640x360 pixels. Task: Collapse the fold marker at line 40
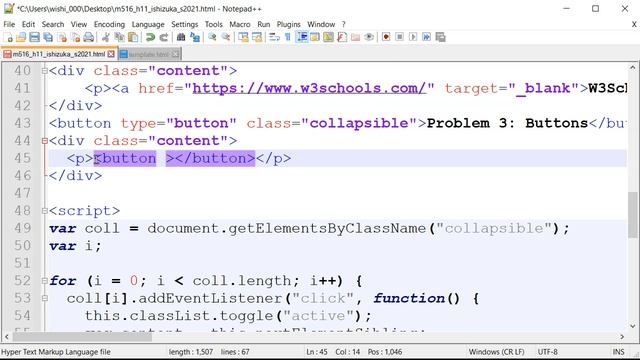pyautogui.click(x=44, y=71)
